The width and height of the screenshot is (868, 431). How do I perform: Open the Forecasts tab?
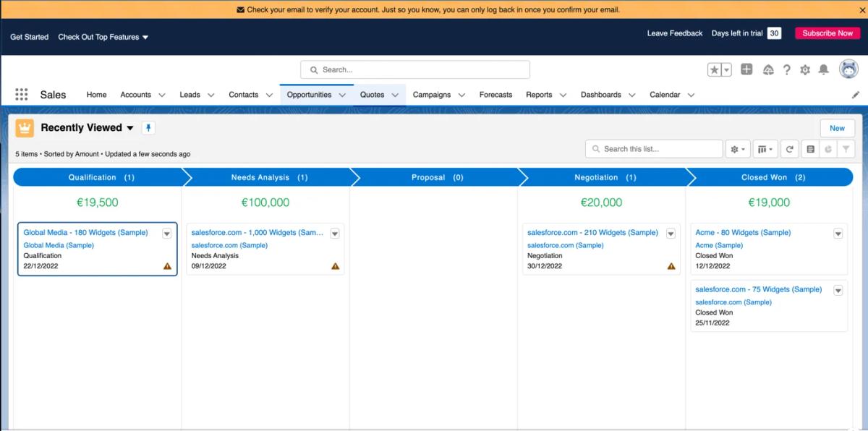(x=495, y=95)
